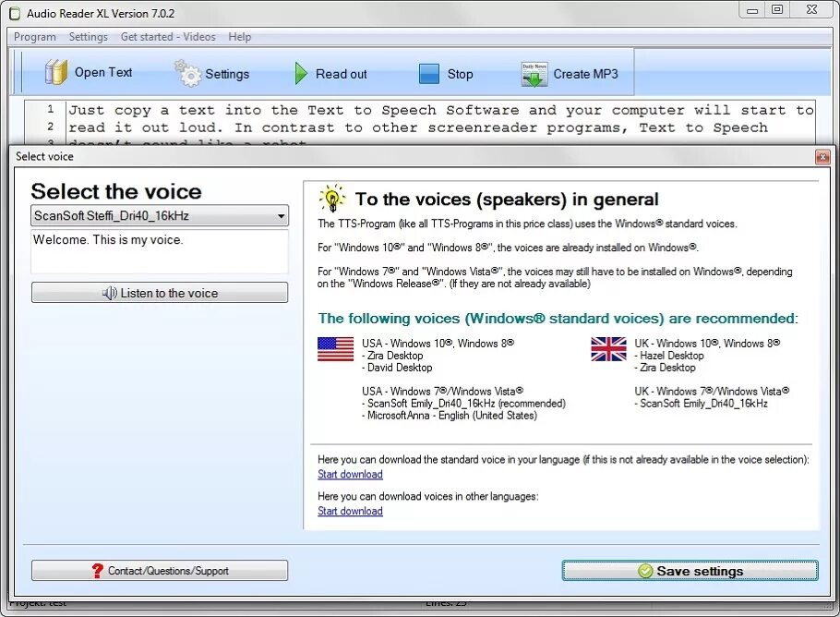Follow the Start download link for other languages

[350, 511]
